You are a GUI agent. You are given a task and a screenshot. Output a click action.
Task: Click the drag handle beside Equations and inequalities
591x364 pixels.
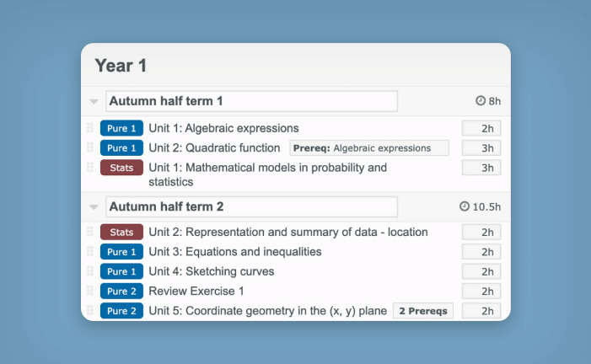(x=90, y=251)
